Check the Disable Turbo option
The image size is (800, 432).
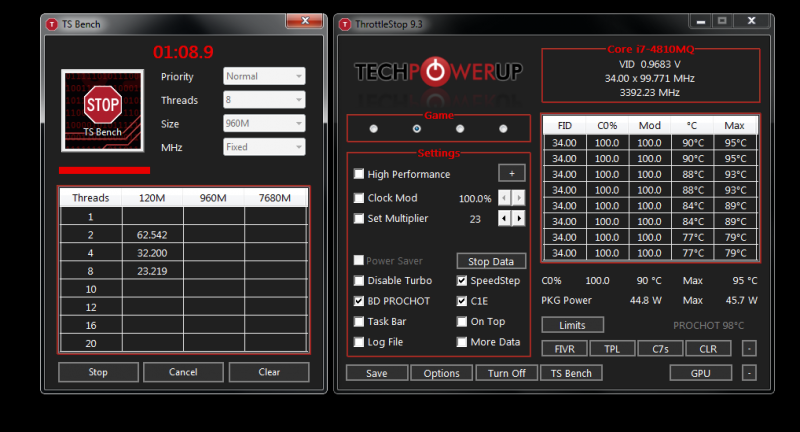359,281
